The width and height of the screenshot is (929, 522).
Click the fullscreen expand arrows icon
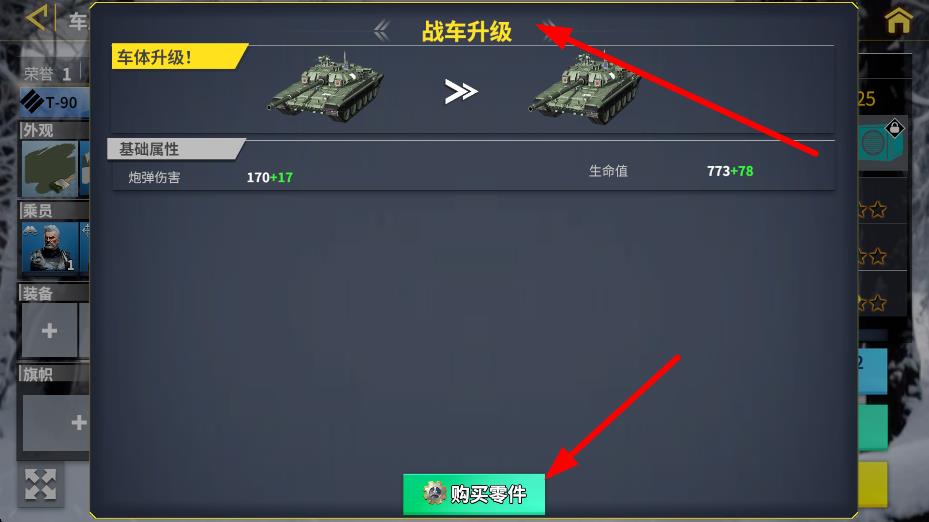point(40,485)
